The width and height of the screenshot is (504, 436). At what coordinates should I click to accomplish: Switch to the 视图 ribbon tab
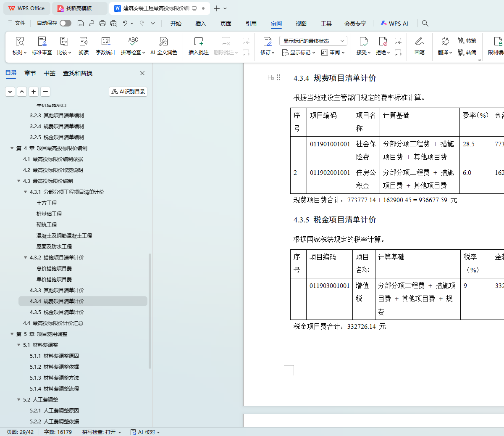tap(301, 24)
